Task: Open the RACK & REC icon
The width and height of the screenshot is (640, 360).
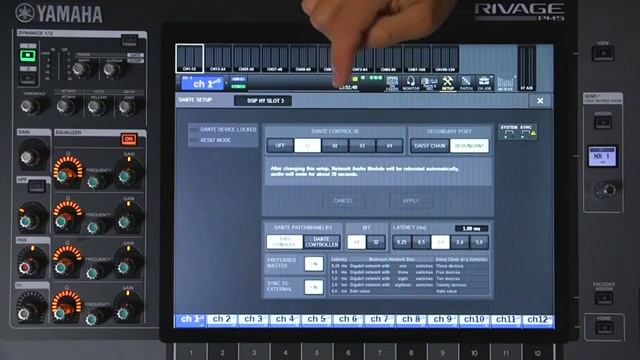Action: pyautogui.click(x=429, y=83)
